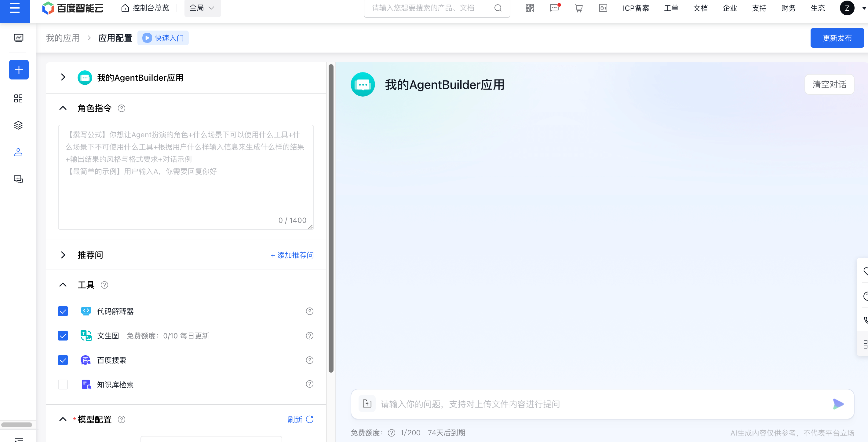Go to 控制台总览

coord(145,8)
